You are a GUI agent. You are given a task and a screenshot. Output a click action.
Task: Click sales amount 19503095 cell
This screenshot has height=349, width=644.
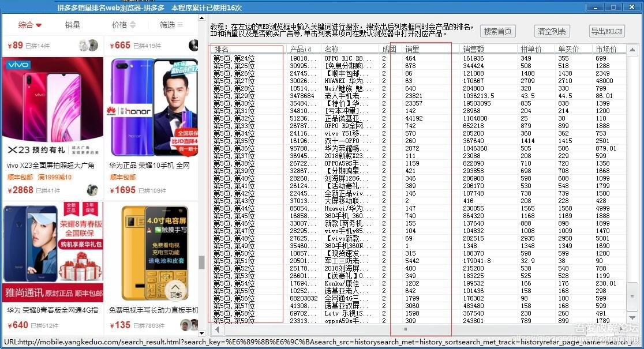pos(477,103)
